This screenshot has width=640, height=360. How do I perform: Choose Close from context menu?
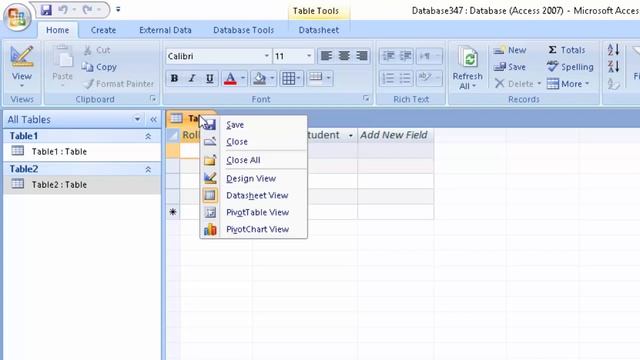click(253, 142)
